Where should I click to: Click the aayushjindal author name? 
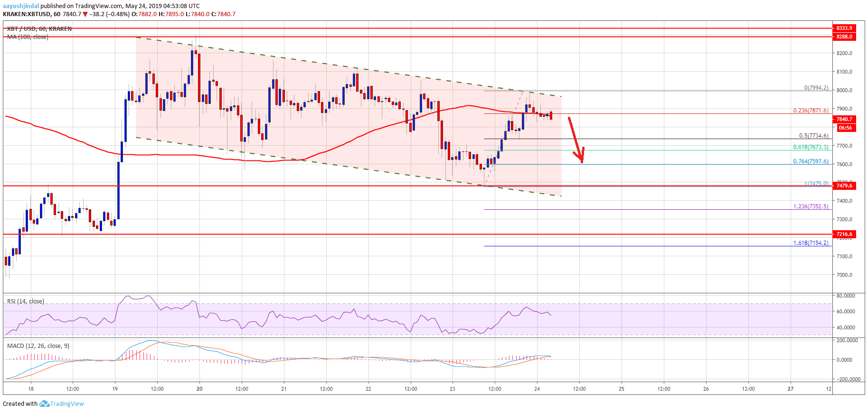pos(21,6)
